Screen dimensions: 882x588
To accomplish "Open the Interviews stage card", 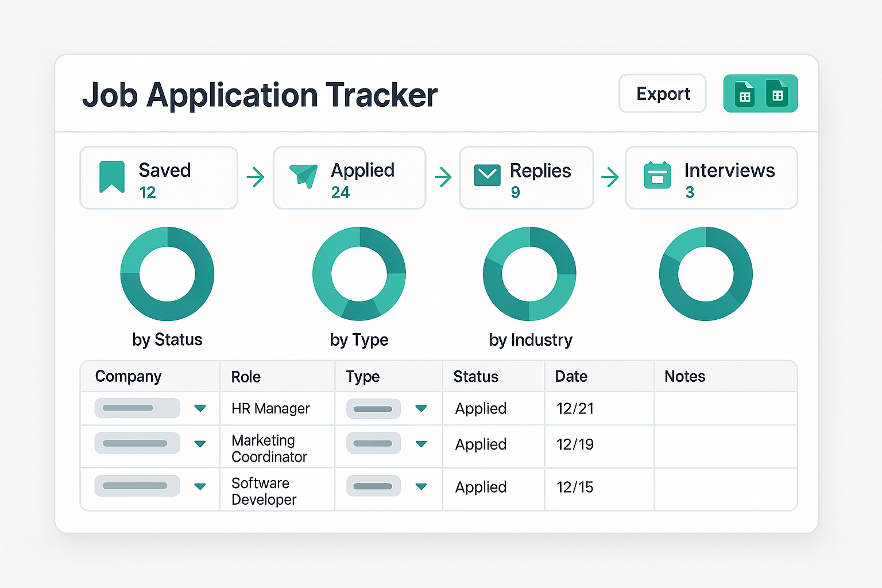I will pyautogui.click(x=711, y=177).
